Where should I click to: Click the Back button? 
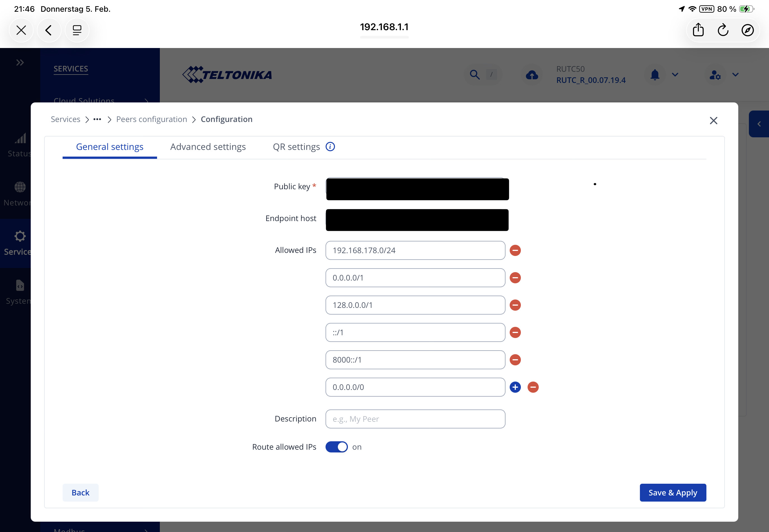click(x=80, y=492)
